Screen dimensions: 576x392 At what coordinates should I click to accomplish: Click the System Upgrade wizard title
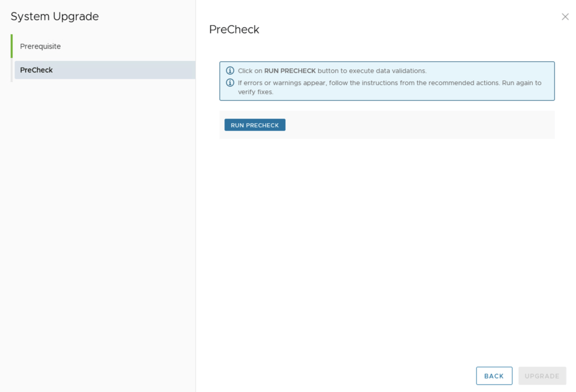coord(55,16)
